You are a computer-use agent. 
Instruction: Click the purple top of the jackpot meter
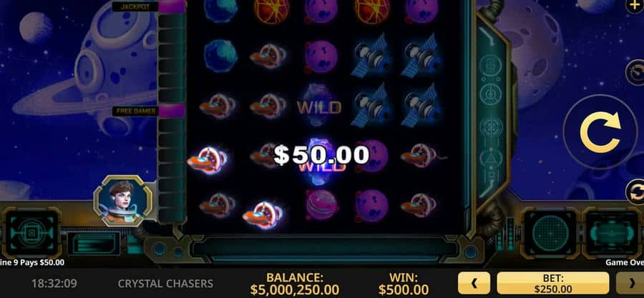click(172, 6)
